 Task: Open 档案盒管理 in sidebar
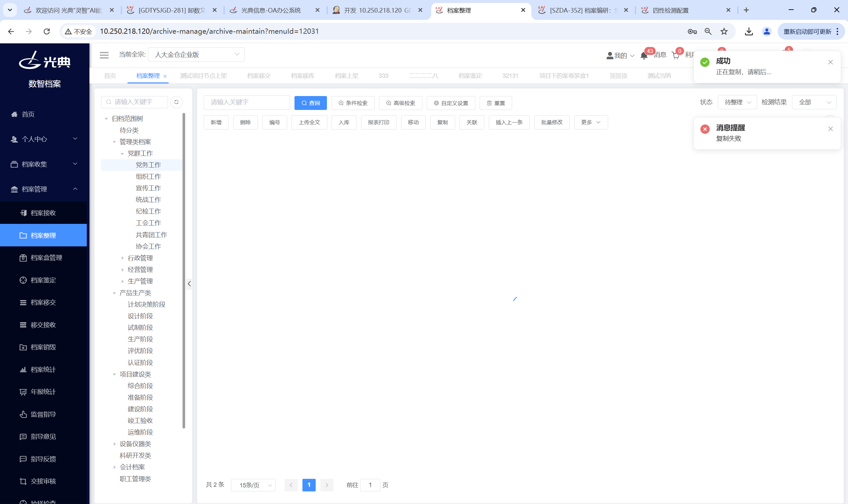pyautogui.click(x=43, y=257)
